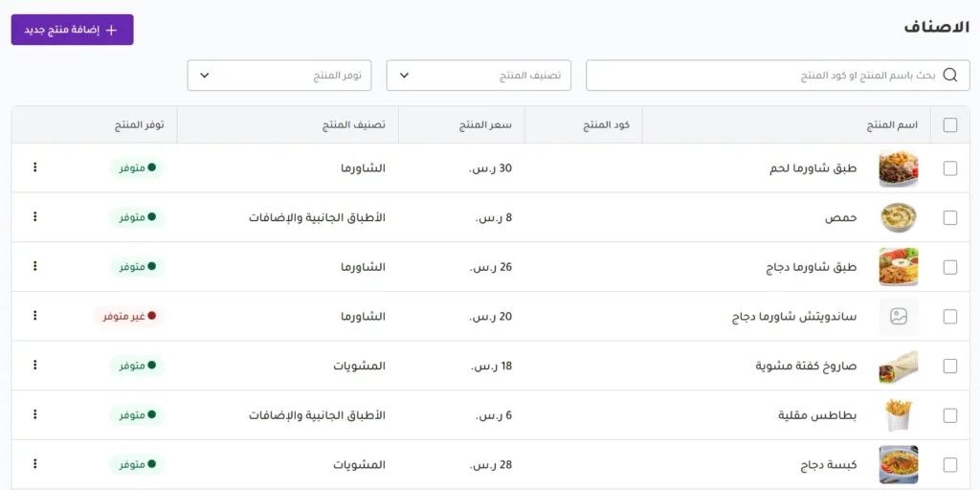980x490 pixels.
Task: Click the متوفر badge for طبق شاورما لحم
Action: (x=138, y=168)
